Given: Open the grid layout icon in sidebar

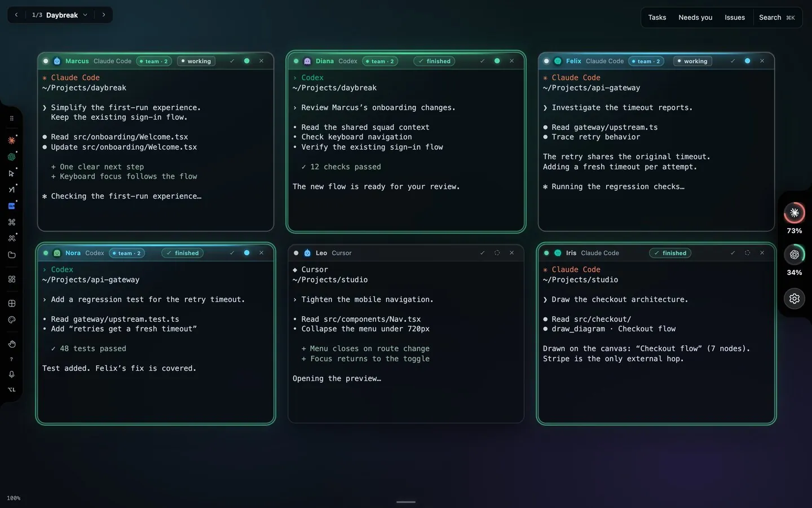Looking at the screenshot, I should coord(11,303).
